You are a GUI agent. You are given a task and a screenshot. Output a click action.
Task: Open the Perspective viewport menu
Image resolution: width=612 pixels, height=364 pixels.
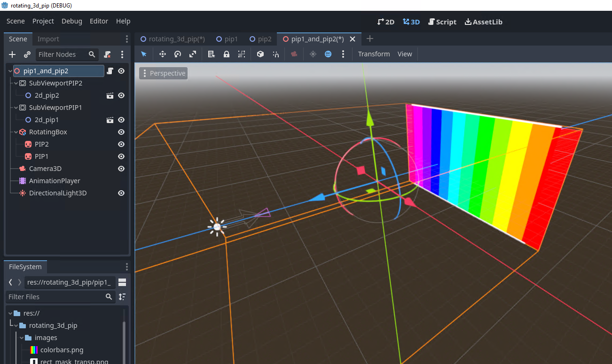pyautogui.click(x=163, y=73)
